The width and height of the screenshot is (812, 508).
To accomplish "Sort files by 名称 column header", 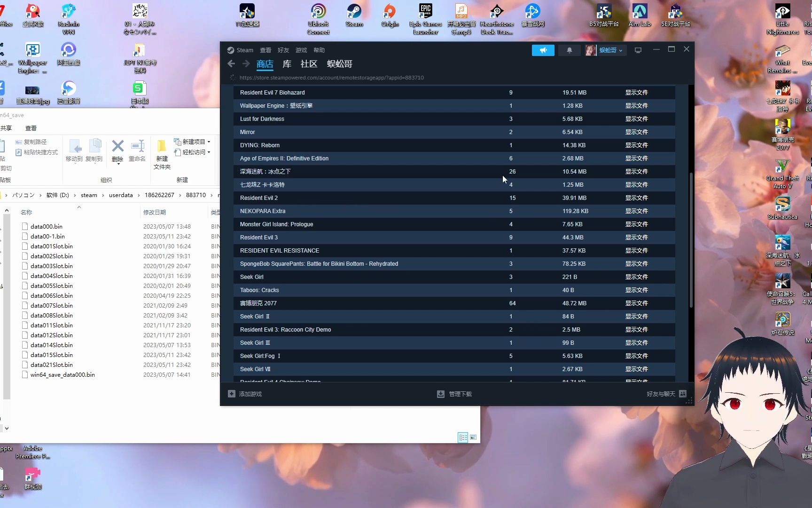I will click(26, 213).
